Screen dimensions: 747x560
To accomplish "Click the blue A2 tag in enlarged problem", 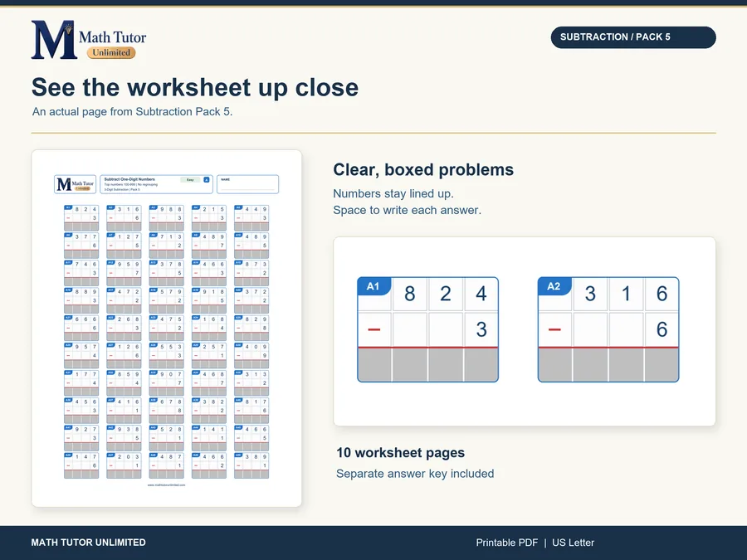I will coord(554,286).
